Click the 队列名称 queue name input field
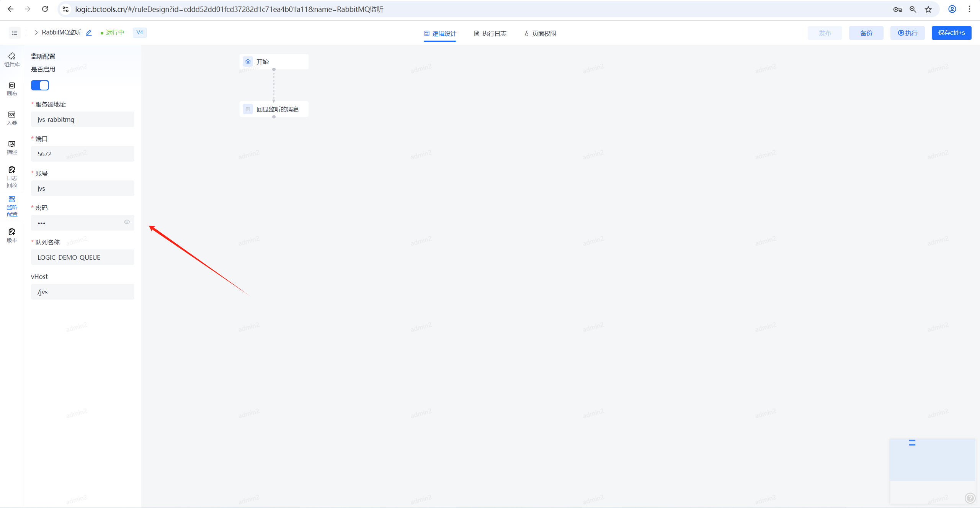The height and width of the screenshot is (508, 980). click(82, 257)
